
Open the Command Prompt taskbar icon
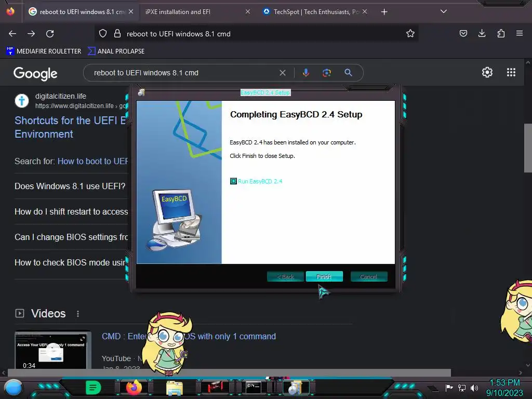(253, 388)
